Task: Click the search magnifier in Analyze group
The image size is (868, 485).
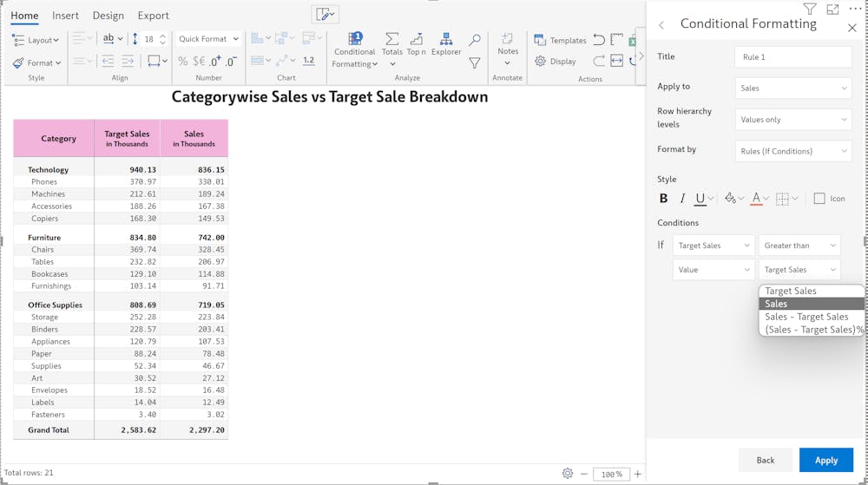Action: pyautogui.click(x=475, y=39)
